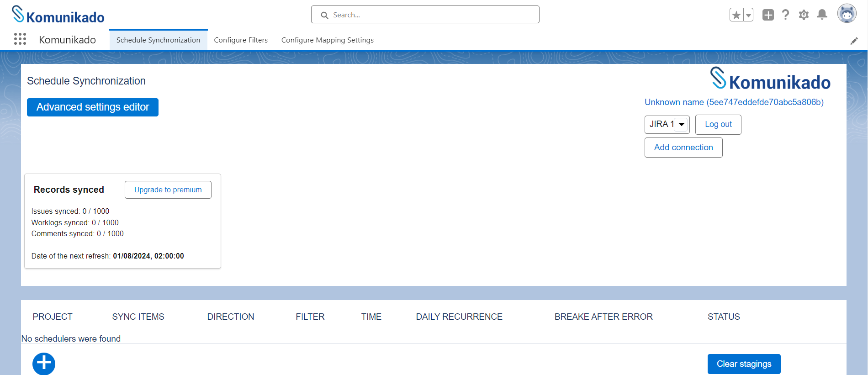Click the edit navigation pencil icon
Image resolution: width=868 pixels, height=375 pixels.
[x=854, y=41]
